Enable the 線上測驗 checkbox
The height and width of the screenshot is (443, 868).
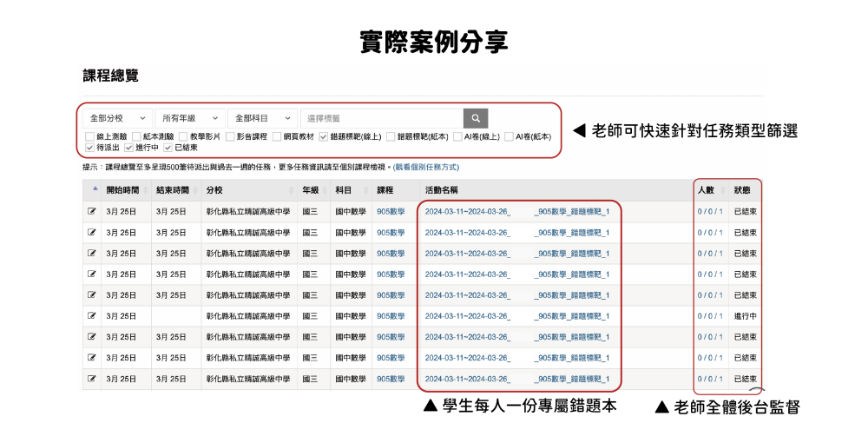90,136
